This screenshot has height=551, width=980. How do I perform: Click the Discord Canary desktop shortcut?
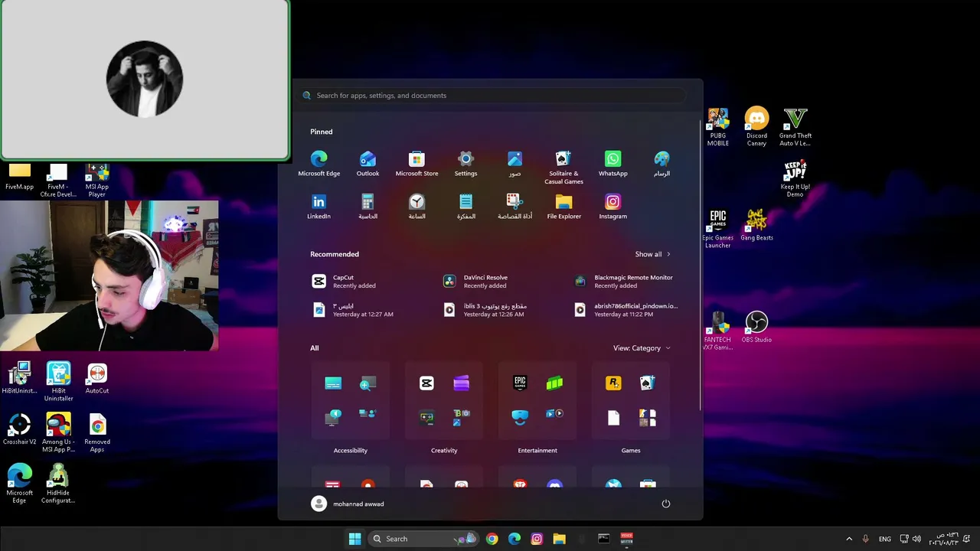point(756,127)
